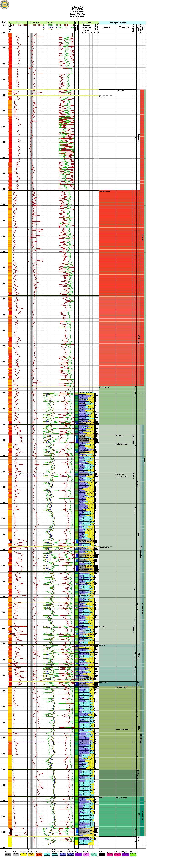Click the Stone Corral formation label
Screen dimensions: 185x868
pyautogui.click(x=120, y=90)
